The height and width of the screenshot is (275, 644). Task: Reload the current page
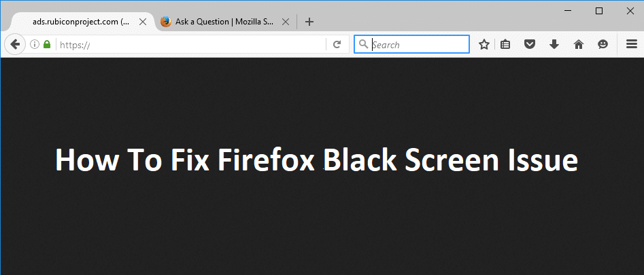(x=337, y=45)
